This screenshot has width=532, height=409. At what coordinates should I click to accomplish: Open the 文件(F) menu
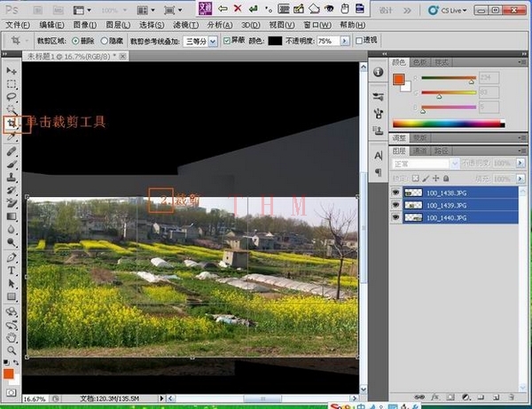[x=18, y=25]
